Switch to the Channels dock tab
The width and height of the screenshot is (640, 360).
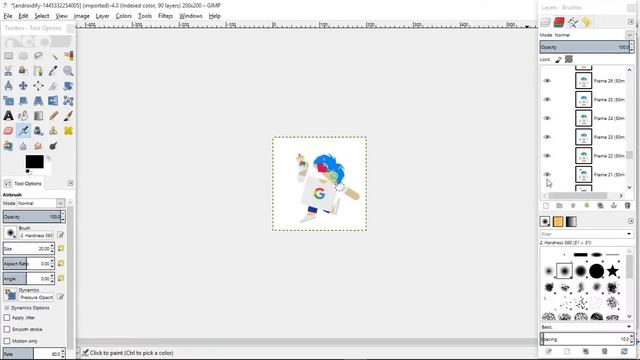[559, 22]
